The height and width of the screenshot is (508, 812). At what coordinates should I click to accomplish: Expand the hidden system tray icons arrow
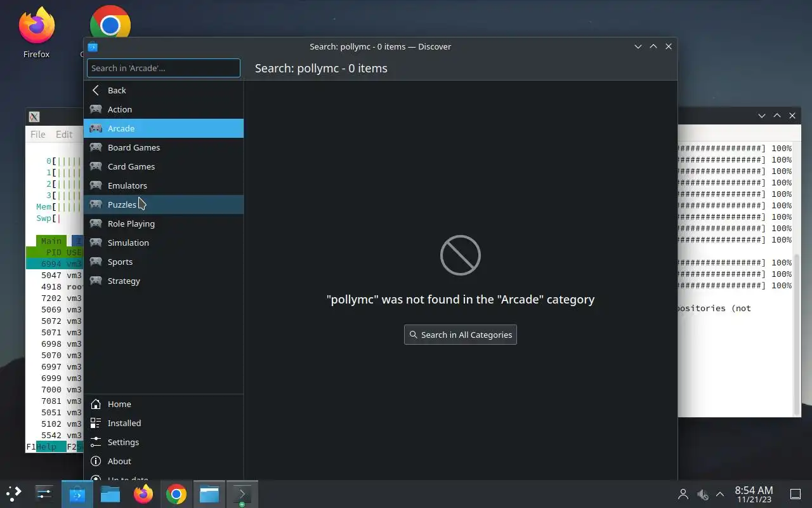[720, 493]
